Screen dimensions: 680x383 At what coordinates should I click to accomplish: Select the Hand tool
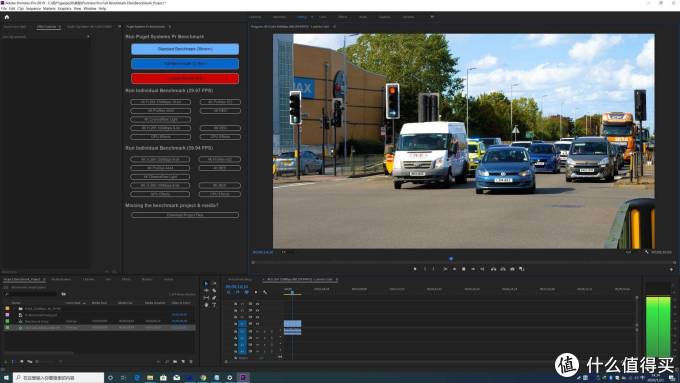point(206,305)
